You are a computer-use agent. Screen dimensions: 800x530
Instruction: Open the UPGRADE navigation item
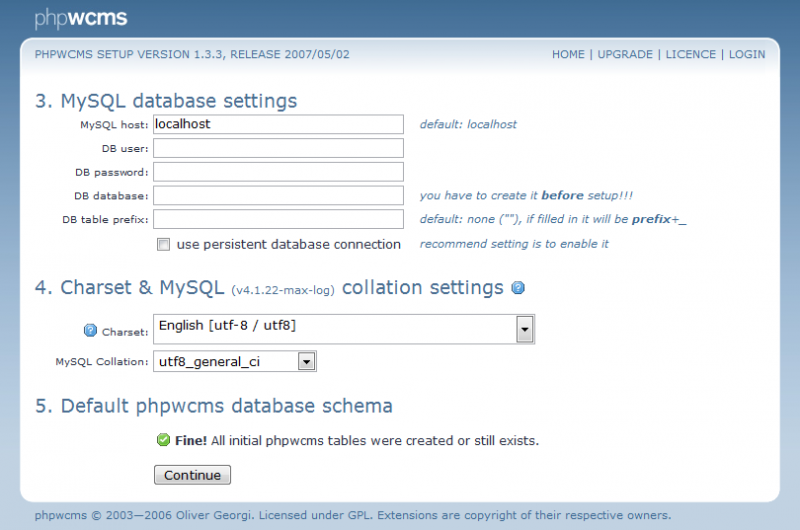coord(625,54)
